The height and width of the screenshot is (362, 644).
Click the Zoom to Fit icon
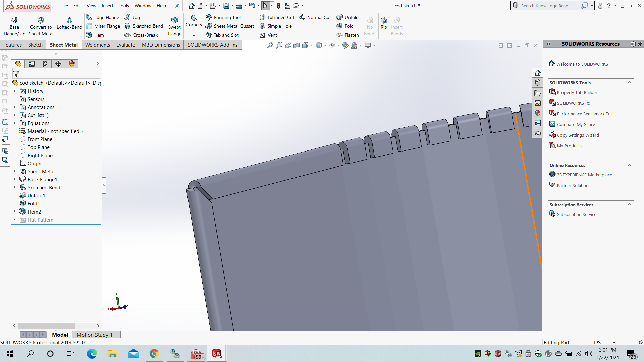[x=270, y=45]
